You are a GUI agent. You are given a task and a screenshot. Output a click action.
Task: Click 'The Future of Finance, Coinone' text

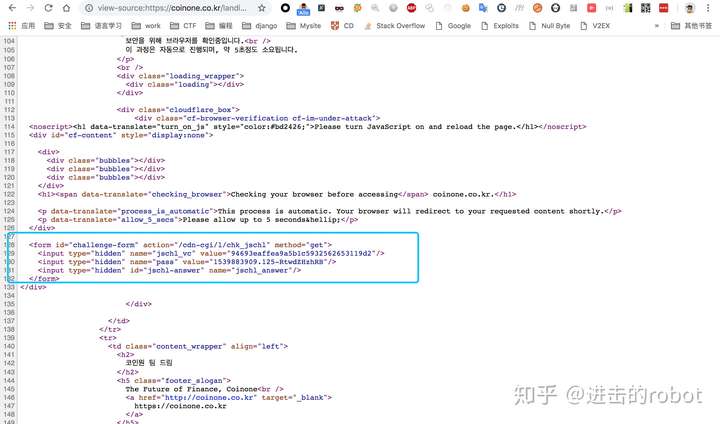191,389
